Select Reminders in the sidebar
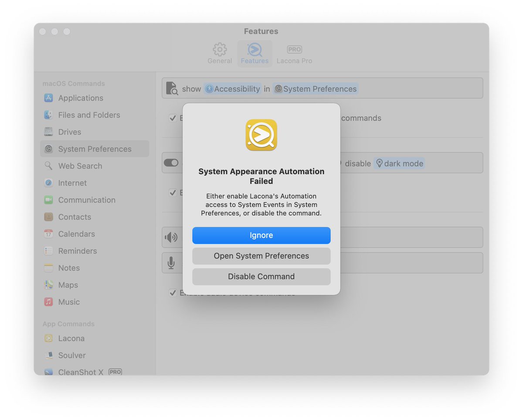The width and height of the screenshot is (523, 420). [x=95, y=251]
